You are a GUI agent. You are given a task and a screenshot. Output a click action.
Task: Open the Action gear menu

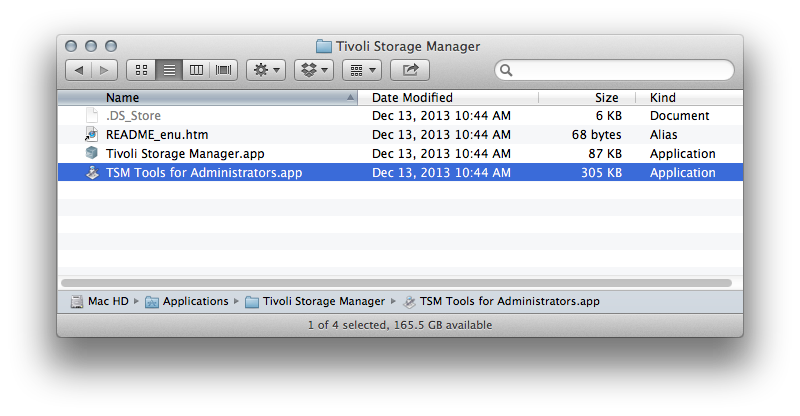pyautogui.click(x=266, y=70)
